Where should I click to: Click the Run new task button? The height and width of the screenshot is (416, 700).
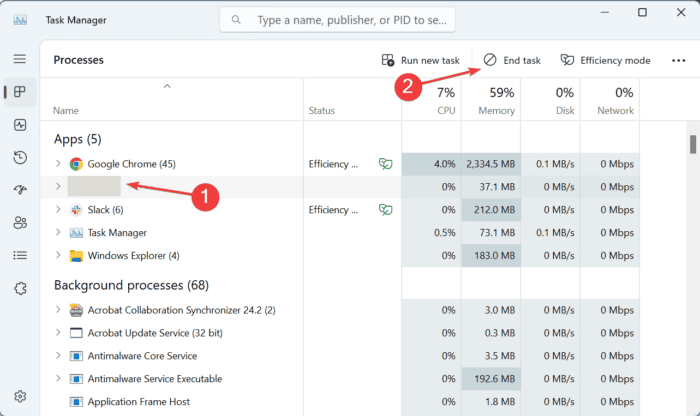(421, 60)
